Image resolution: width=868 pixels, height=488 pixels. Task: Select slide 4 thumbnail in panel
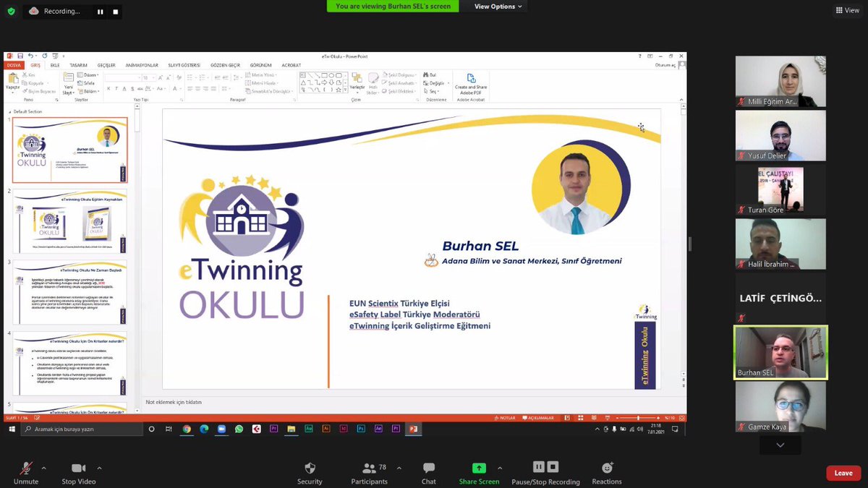[69, 363]
